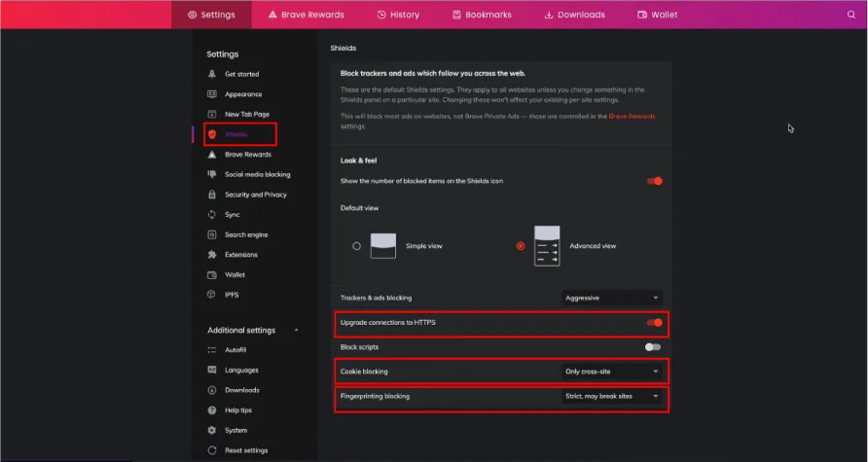Click the Downloads icon under Additional settings

212,390
